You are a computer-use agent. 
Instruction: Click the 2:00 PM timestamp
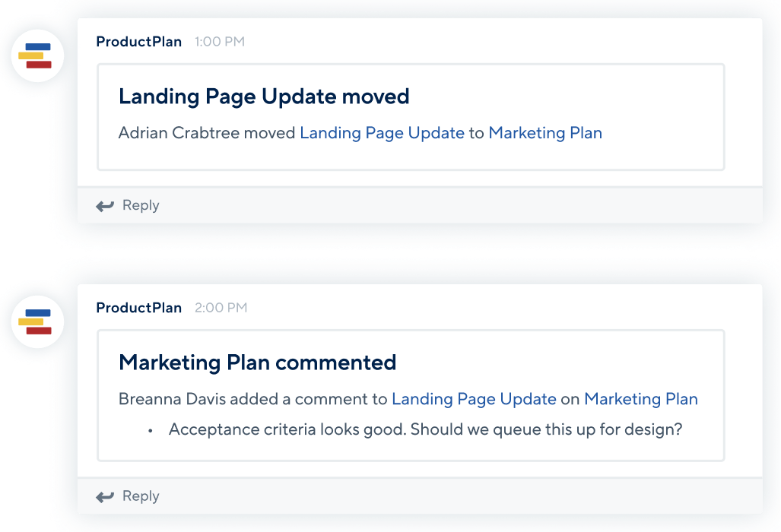[x=221, y=308]
